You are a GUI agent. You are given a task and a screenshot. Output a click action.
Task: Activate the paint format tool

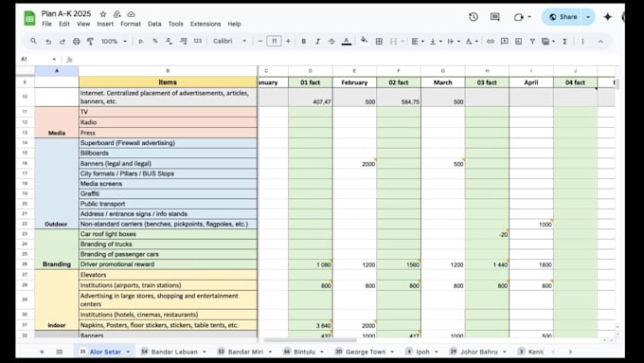(90, 41)
